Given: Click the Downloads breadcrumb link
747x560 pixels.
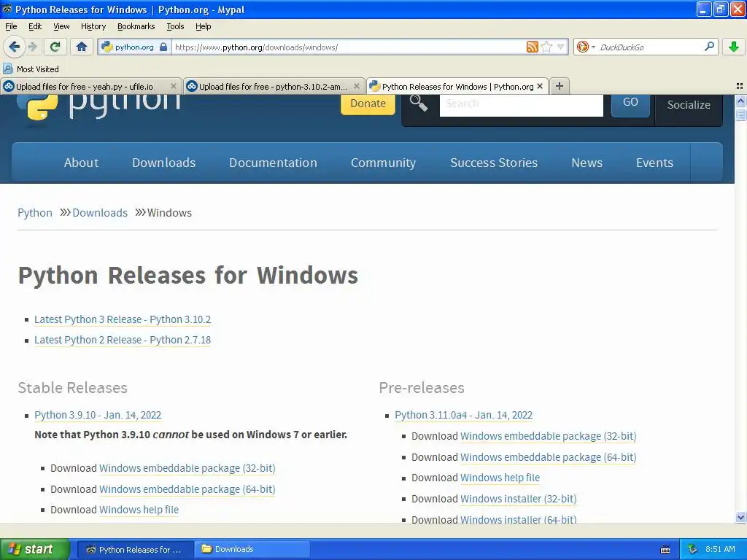Looking at the screenshot, I should coord(100,213).
